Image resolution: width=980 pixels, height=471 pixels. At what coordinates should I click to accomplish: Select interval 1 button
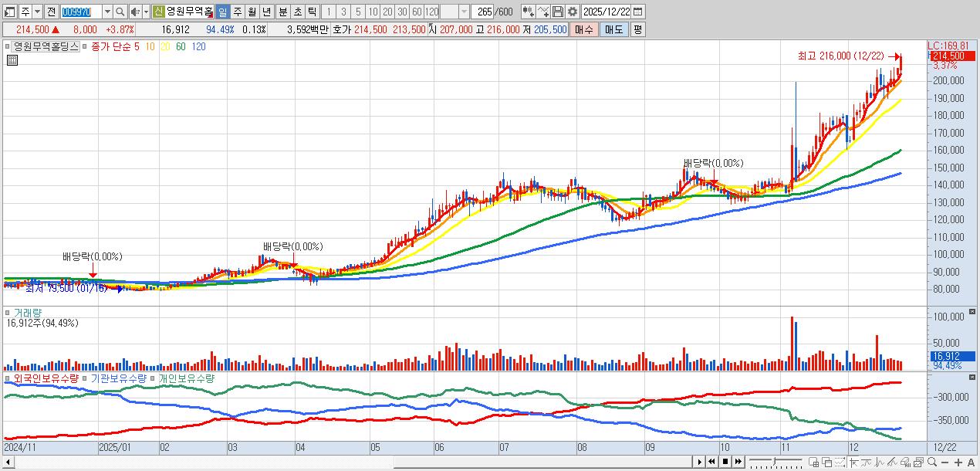[x=329, y=12]
